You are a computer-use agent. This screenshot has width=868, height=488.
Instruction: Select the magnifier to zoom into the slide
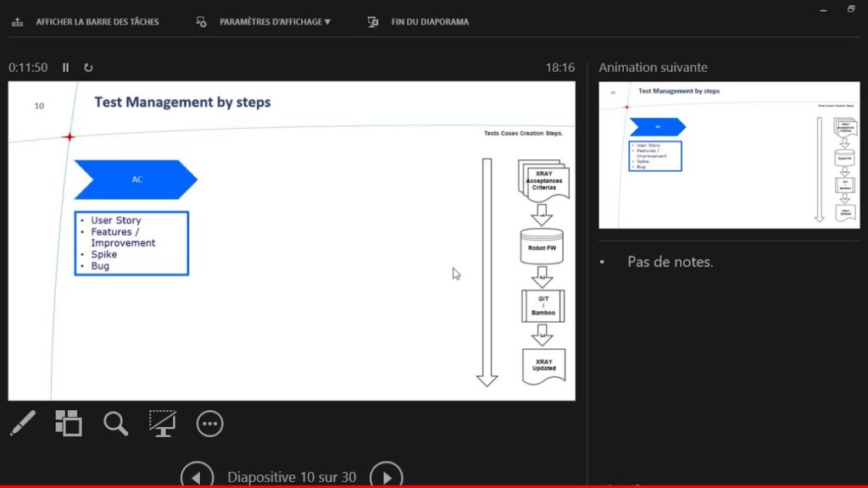coord(115,423)
